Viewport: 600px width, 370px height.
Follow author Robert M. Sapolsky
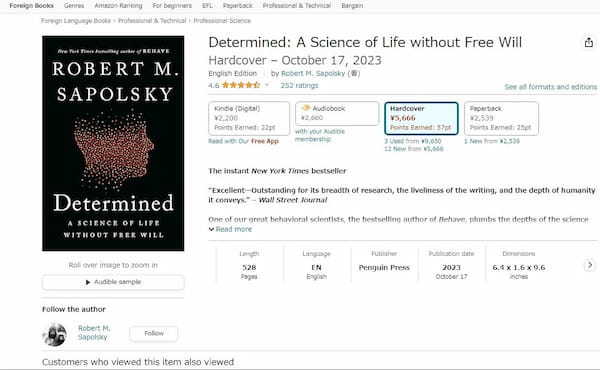point(154,333)
